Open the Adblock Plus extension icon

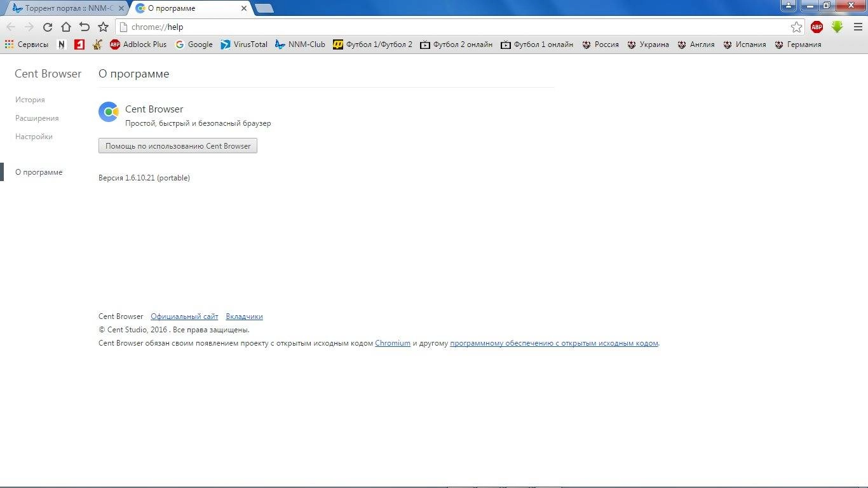[817, 27]
